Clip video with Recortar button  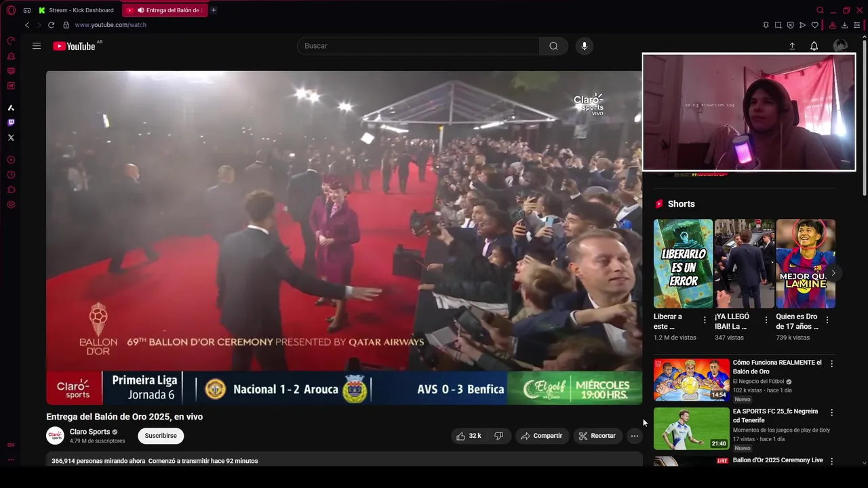[597, 436]
